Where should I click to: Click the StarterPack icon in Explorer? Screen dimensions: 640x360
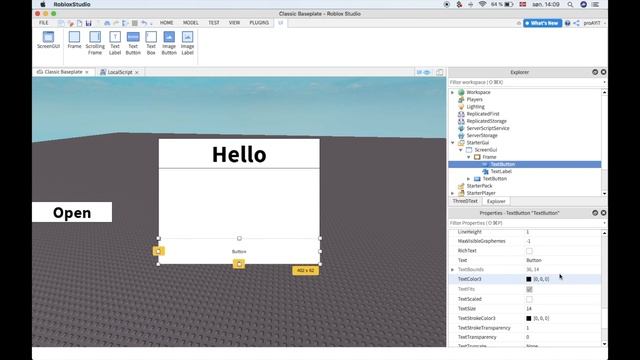click(461, 186)
